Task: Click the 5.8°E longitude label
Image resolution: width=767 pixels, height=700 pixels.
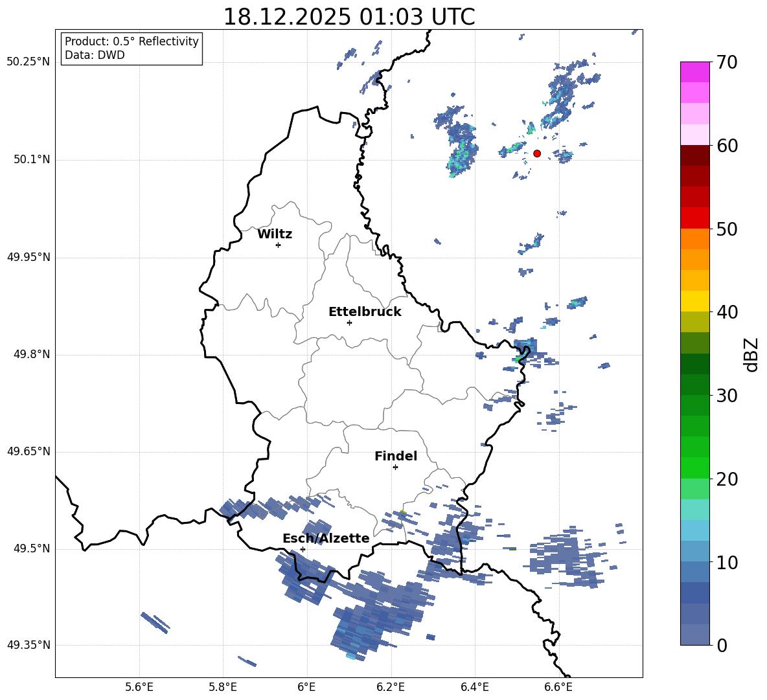Action: coord(223,687)
